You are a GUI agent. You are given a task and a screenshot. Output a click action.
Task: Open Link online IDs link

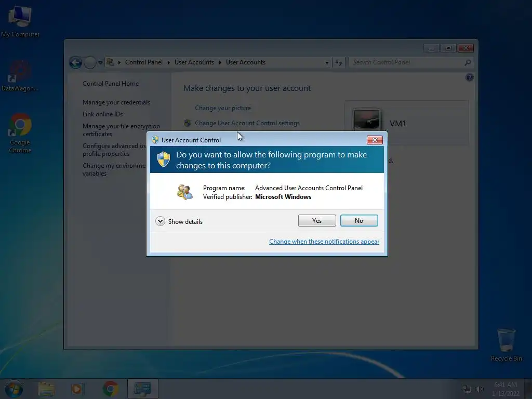(102, 114)
